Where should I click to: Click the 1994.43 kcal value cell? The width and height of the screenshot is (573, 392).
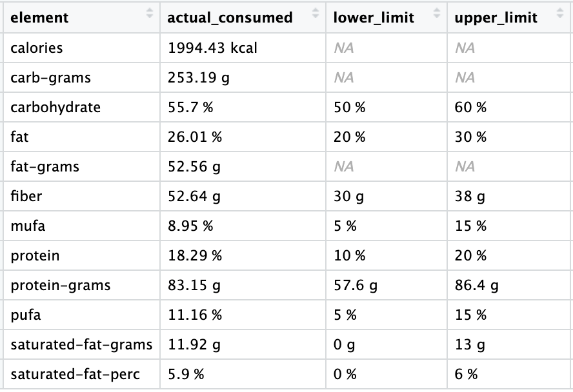[x=212, y=48]
